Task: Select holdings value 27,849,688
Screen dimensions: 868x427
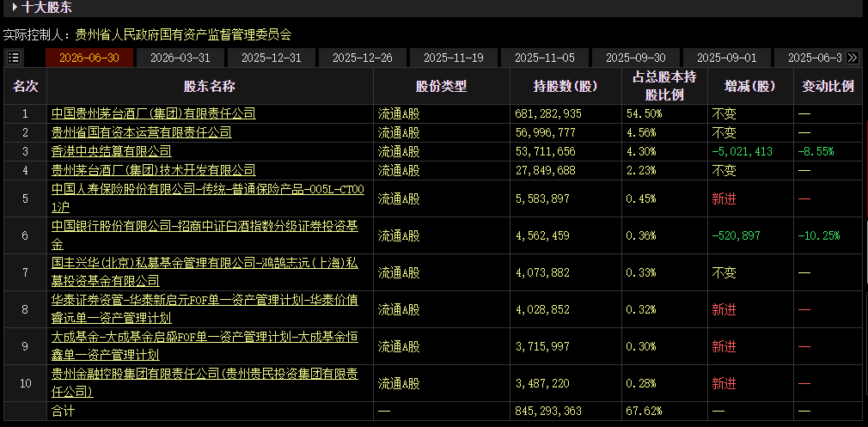Action: [545, 170]
